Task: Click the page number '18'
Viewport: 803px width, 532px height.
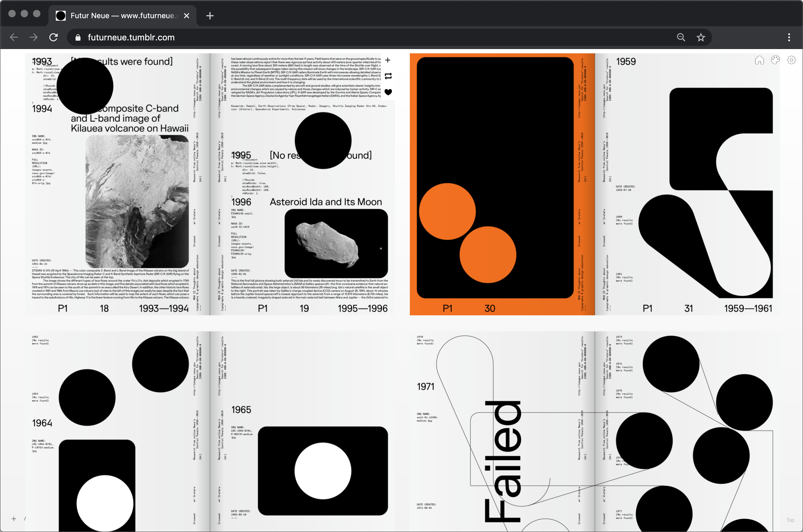Action: point(104,309)
